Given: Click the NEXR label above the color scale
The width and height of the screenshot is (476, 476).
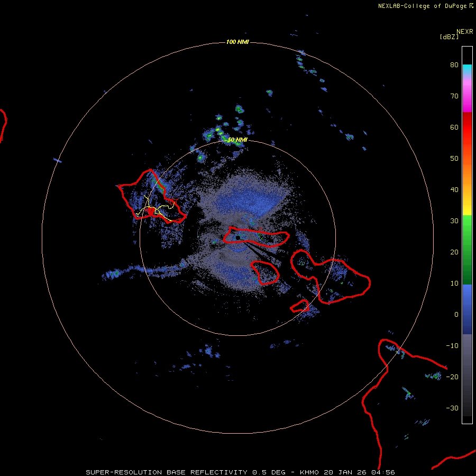Looking at the screenshot, I should click(465, 32).
